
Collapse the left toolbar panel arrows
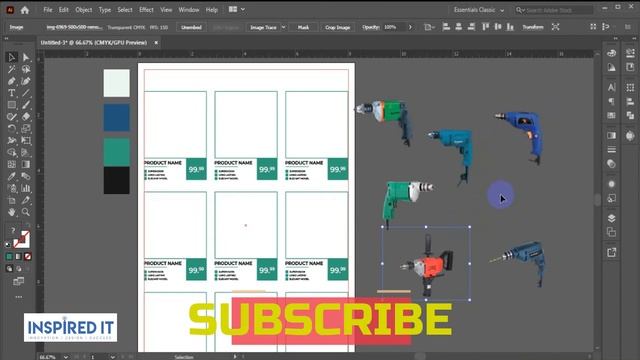click(x=7, y=38)
